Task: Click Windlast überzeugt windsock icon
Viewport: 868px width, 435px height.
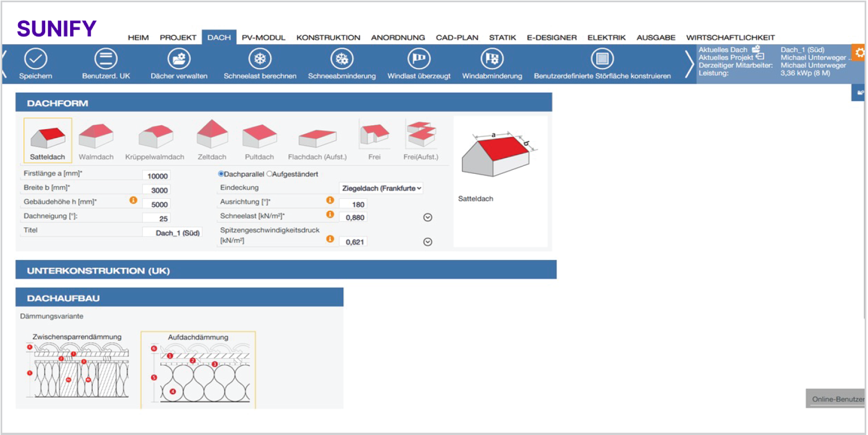Action: point(419,58)
